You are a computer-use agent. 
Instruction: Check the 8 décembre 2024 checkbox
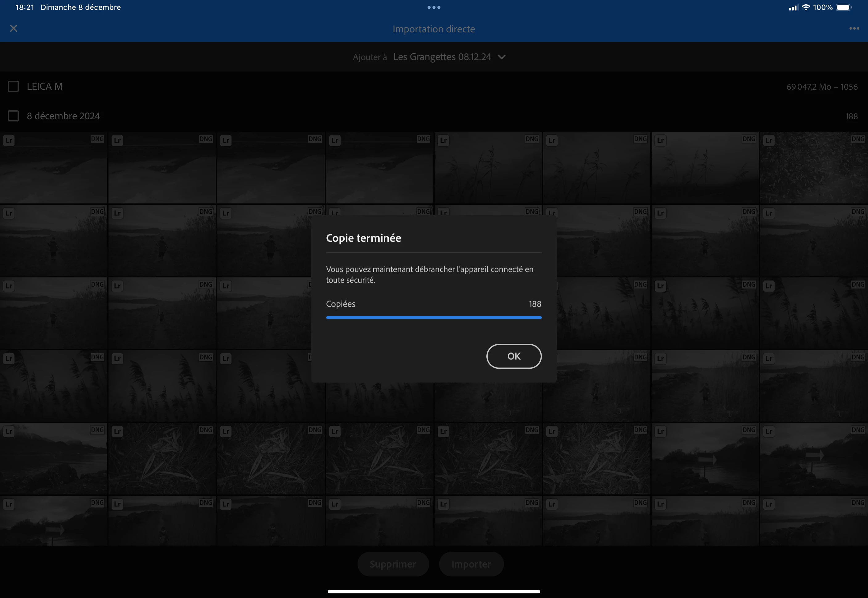(x=14, y=116)
